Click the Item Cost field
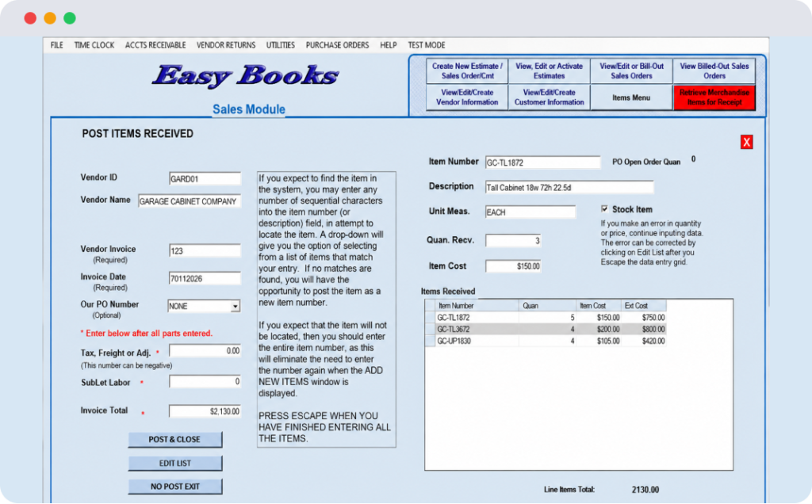 click(513, 266)
